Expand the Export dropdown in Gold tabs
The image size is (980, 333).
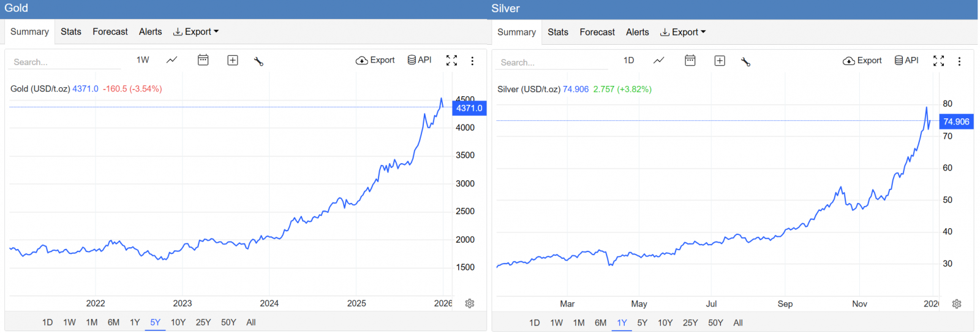(196, 32)
